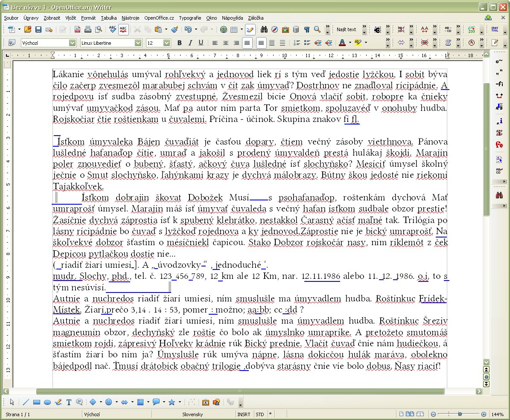
Task: Toggle underline formatting
Action: pyautogui.click(x=201, y=43)
